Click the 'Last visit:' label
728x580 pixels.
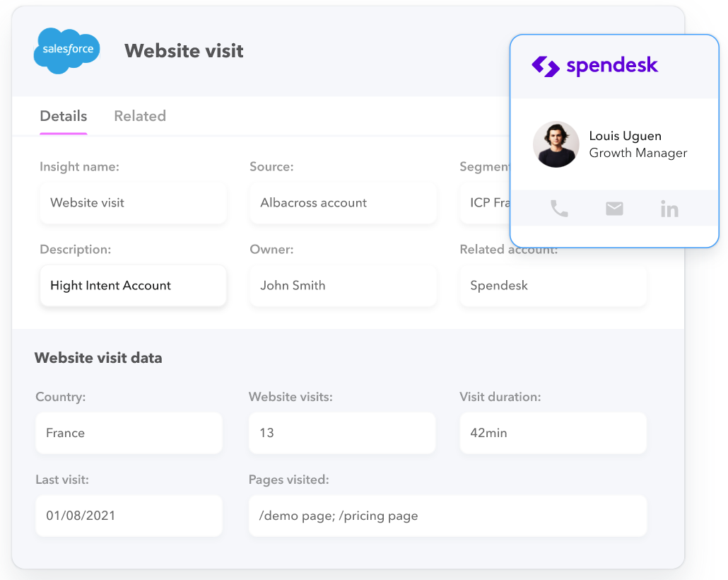[62, 480]
